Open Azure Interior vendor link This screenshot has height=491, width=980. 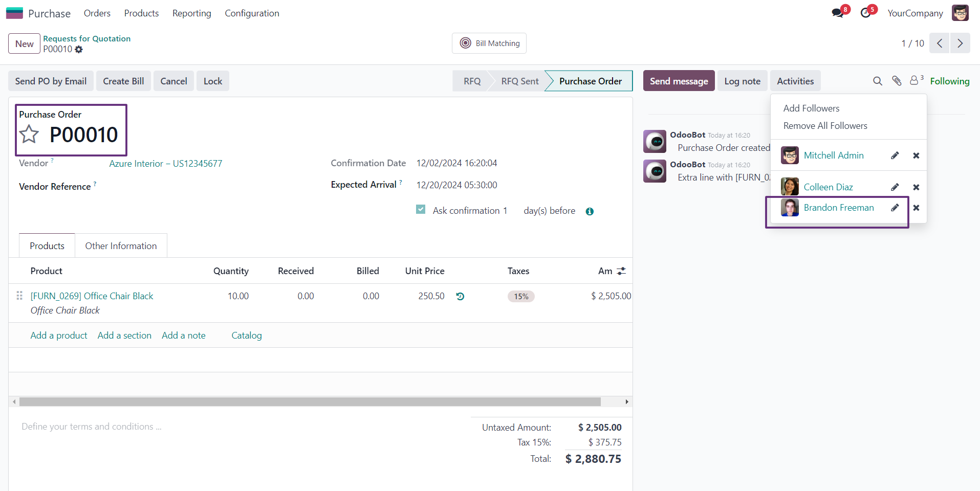[x=165, y=164]
